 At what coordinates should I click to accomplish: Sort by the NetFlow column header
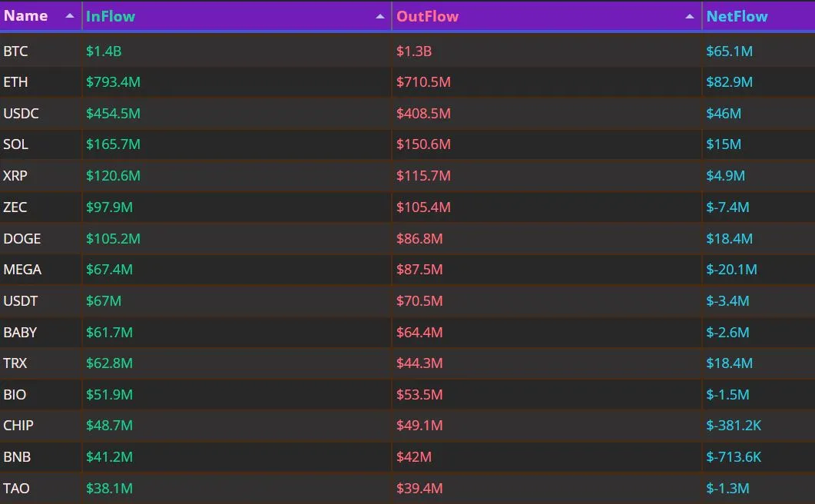click(737, 17)
